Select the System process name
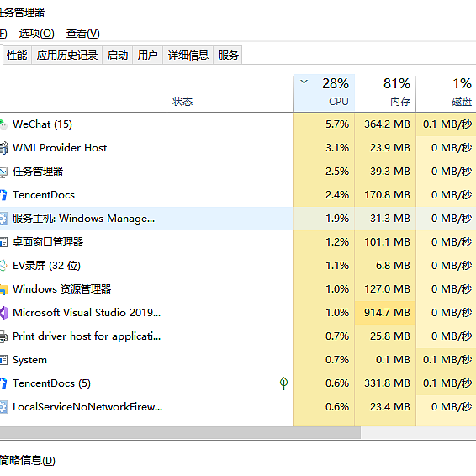476x476 pixels. point(29,360)
